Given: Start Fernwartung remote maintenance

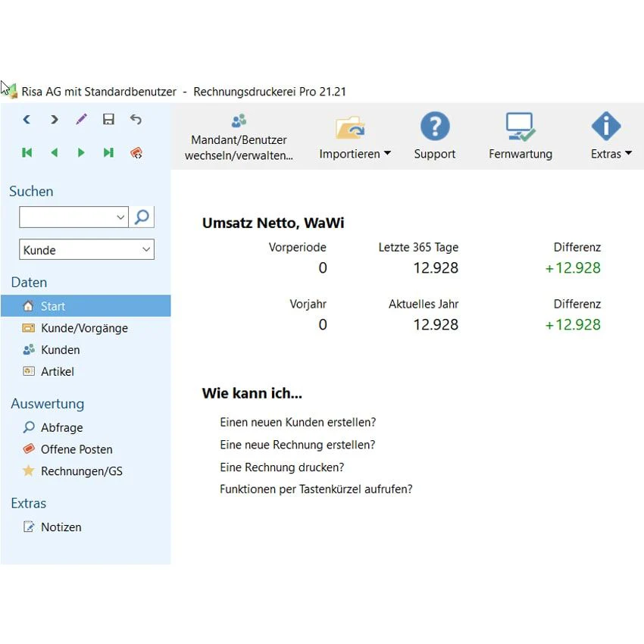Looking at the screenshot, I should (521, 136).
